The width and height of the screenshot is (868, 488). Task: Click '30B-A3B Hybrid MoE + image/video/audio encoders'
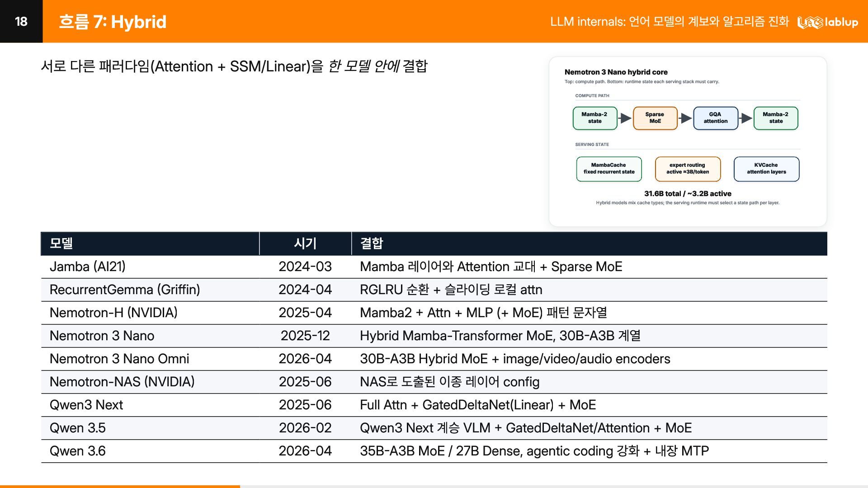pos(515,359)
